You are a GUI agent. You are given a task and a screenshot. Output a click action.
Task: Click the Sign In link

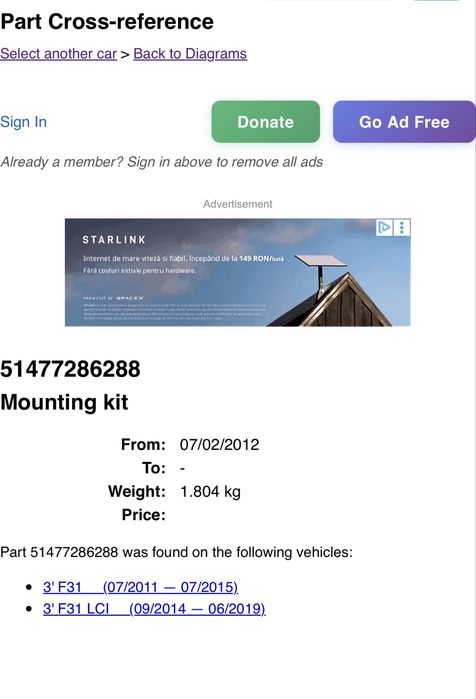(23, 122)
